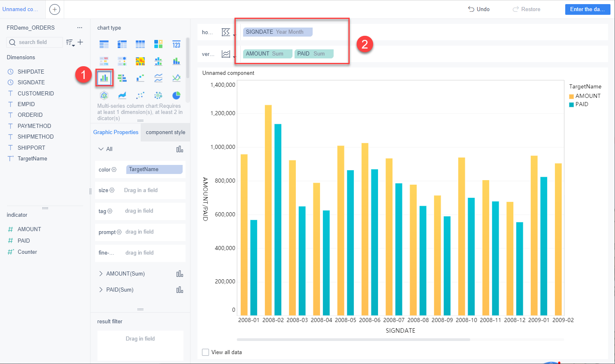
Task: Choose the pie chart type
Action: (176, 95)
